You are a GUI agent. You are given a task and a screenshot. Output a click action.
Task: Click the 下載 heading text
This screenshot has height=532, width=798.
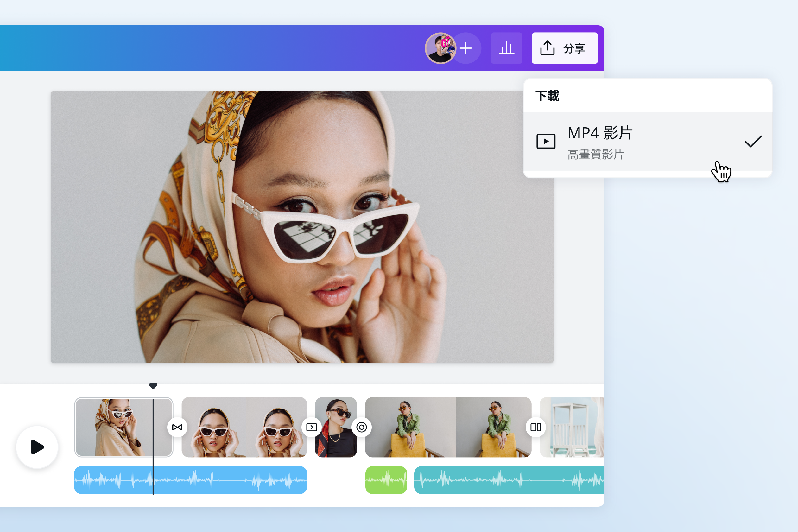point(547,96)
